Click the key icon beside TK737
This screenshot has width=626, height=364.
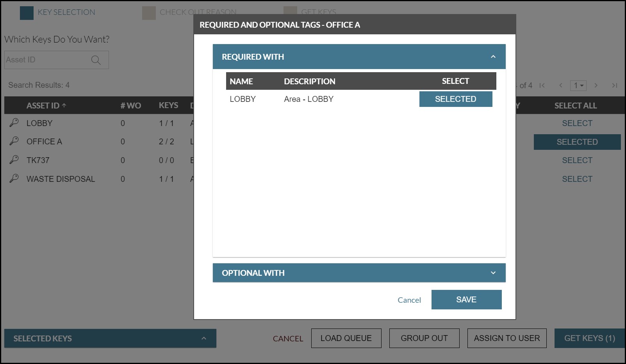point(14,160)
